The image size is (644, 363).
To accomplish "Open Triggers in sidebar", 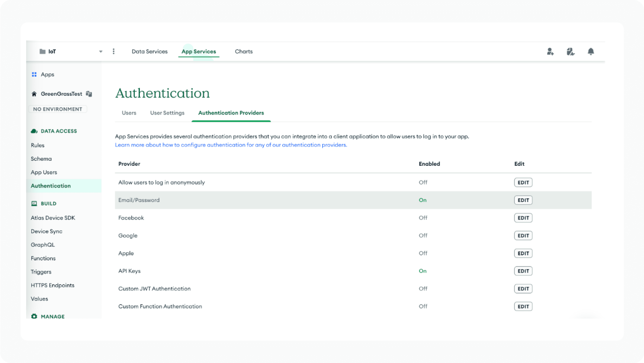I will click(x=41, y=272).
